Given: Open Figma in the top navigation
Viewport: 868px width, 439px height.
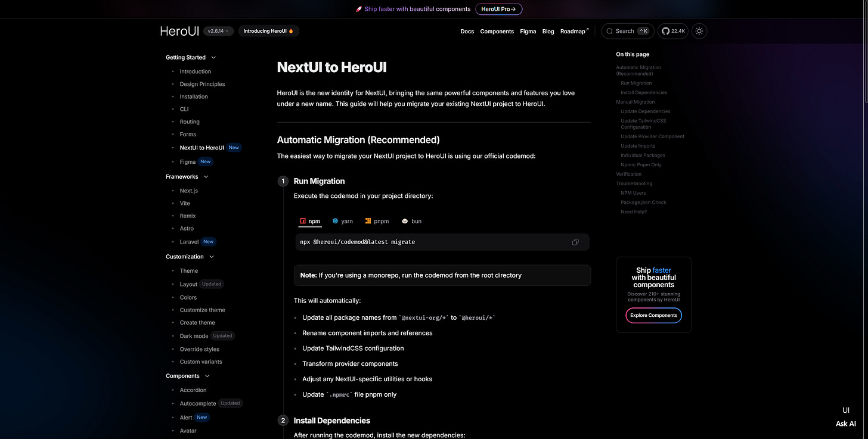Looking at the screenshot, I should pyautogui.click(x=528, y=31).
